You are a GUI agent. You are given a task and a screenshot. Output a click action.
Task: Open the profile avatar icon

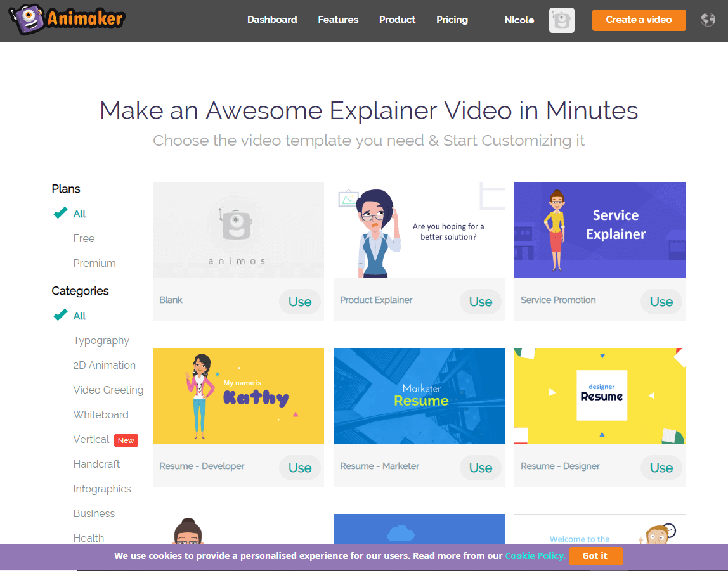coord(561,20)
